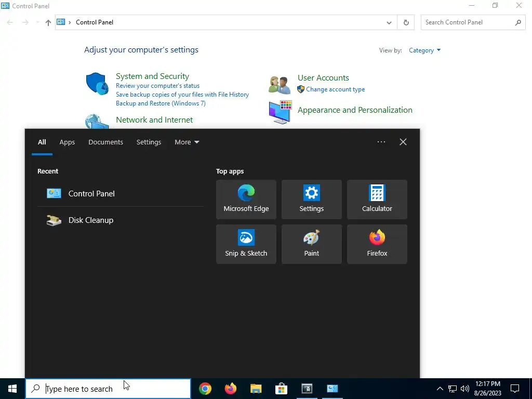Launch Firefox from Top apps

(377, 244)
